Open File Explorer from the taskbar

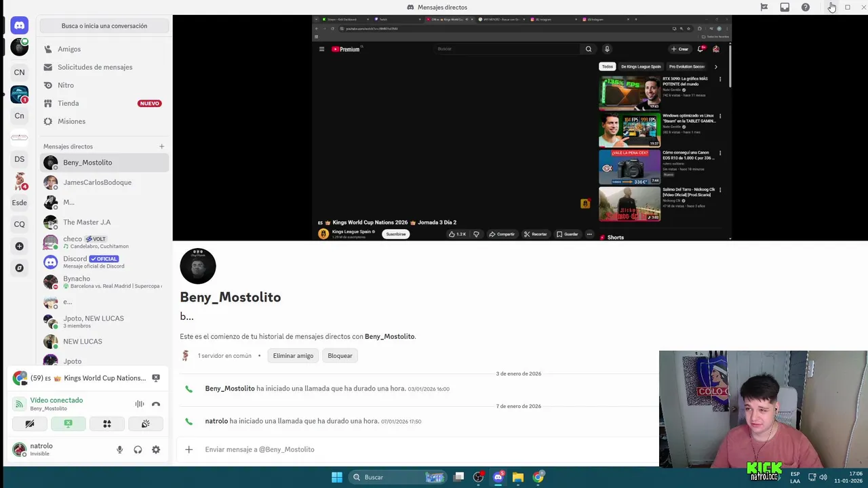[x=518, y=477]
